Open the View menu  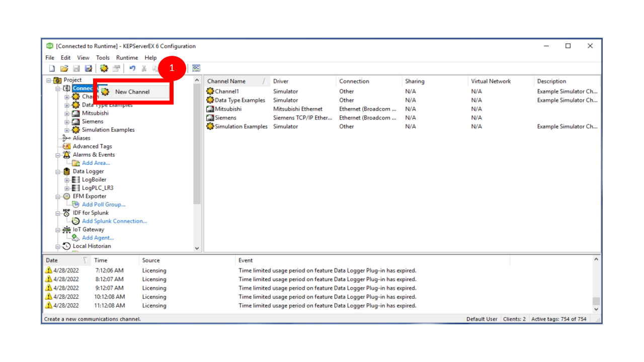pyautogui.click(x=84, y=58)
